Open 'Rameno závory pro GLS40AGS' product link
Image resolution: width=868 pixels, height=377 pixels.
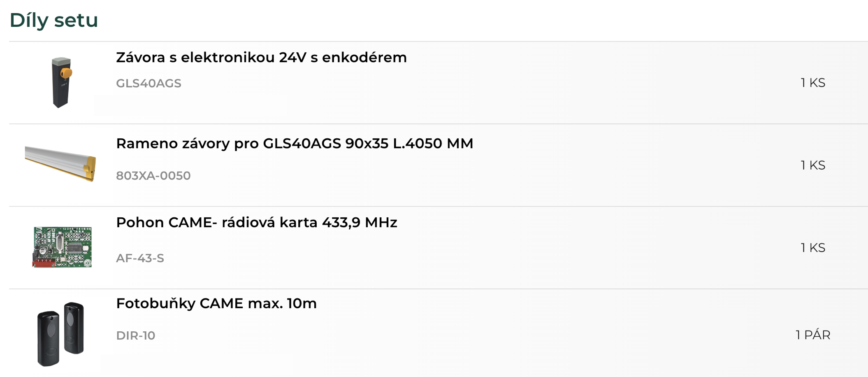(295, 144)
